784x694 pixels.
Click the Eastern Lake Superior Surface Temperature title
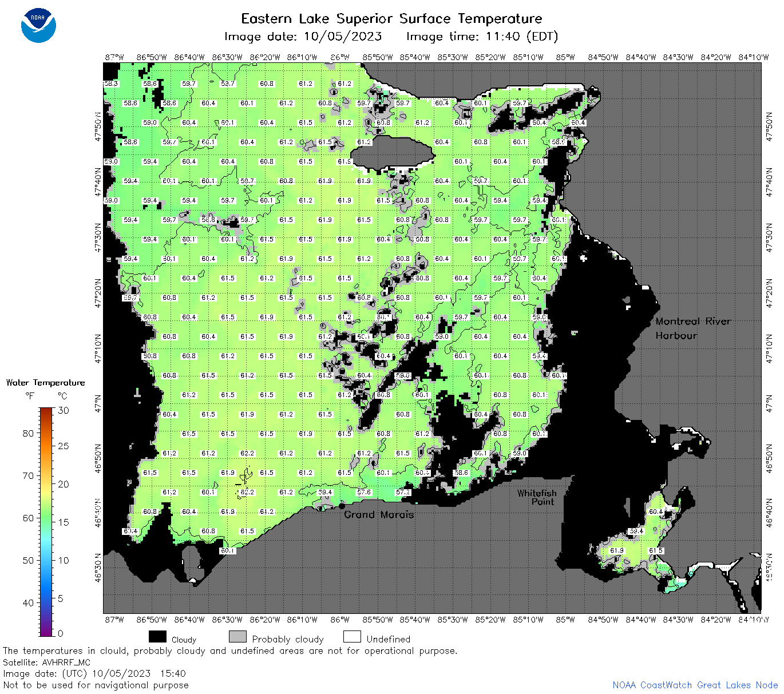point(391,18)
